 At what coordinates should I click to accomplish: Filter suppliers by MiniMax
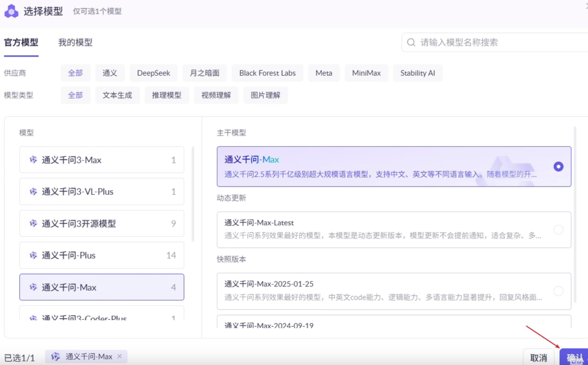point(367,73)
